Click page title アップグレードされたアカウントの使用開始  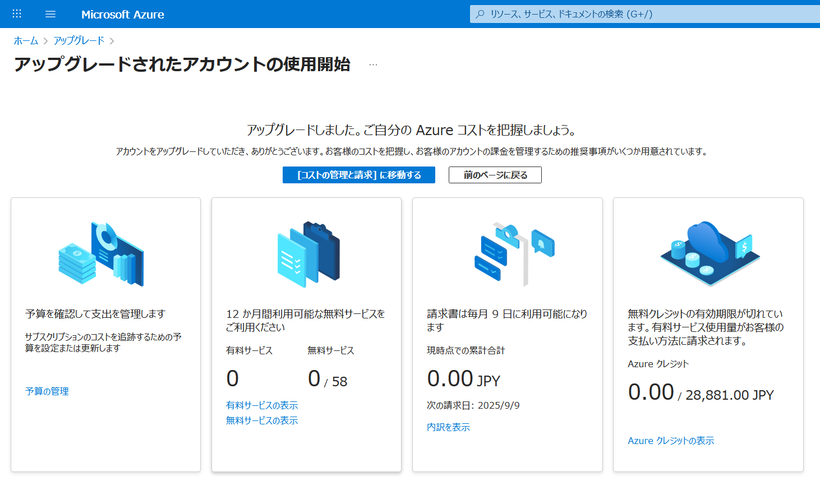182,64
